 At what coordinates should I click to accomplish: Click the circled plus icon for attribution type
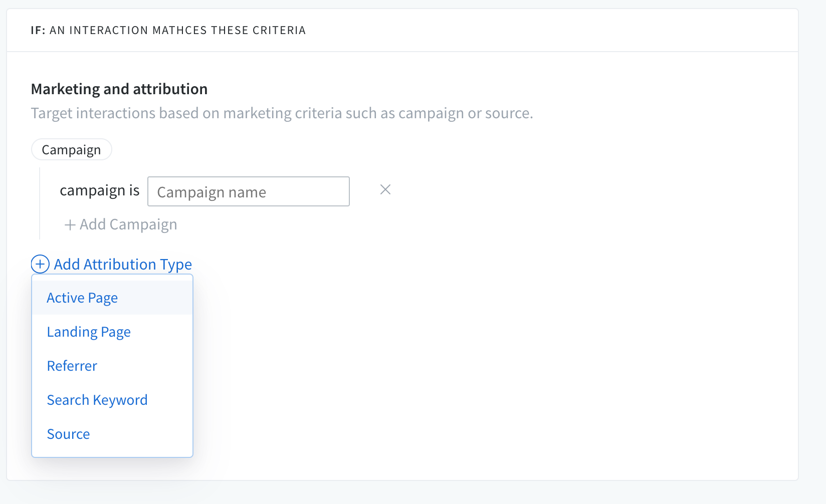(x=40, y=264)
